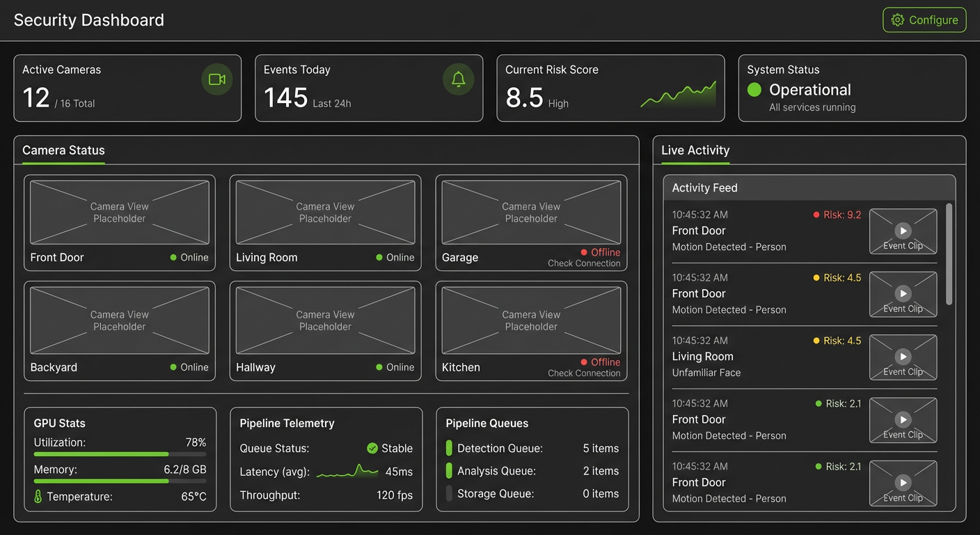Viewport: 980px width, 535px height.
Task: Click the bell icon on Events Today card
Action: pyautogui.click(x=459, y=79)
